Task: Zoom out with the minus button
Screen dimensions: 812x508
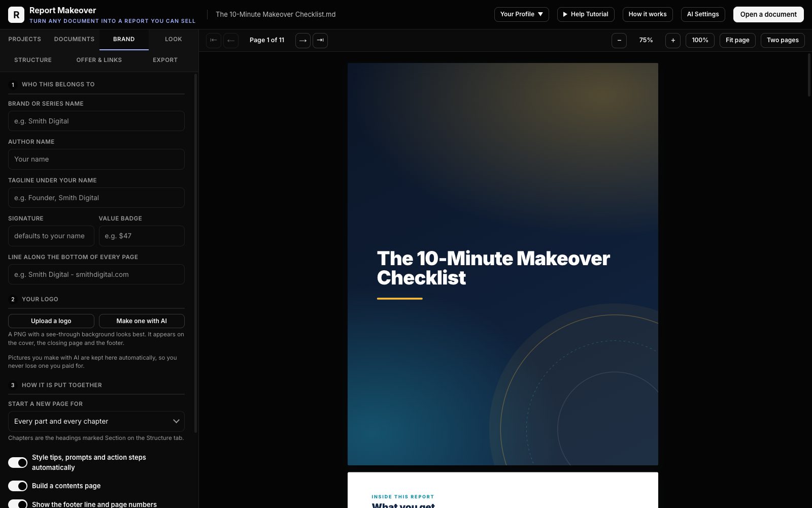Action: point(619,40)
